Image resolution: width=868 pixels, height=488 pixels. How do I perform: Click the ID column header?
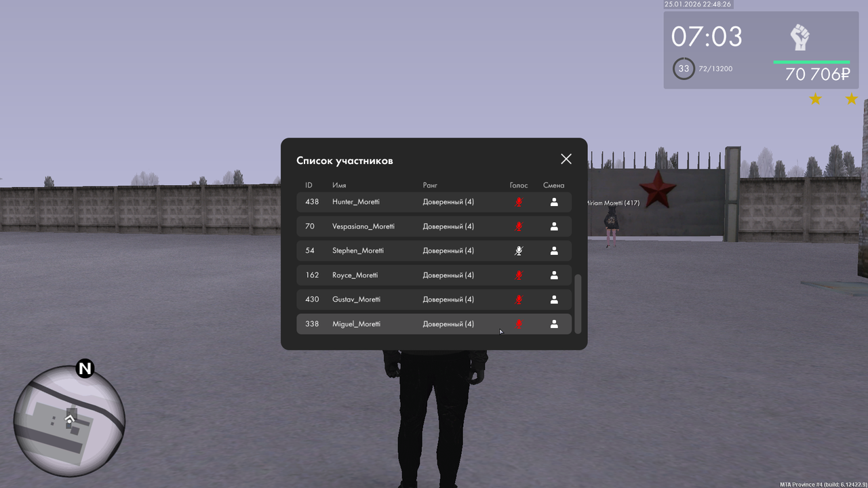pyautogui.click(x=309, y=185)
